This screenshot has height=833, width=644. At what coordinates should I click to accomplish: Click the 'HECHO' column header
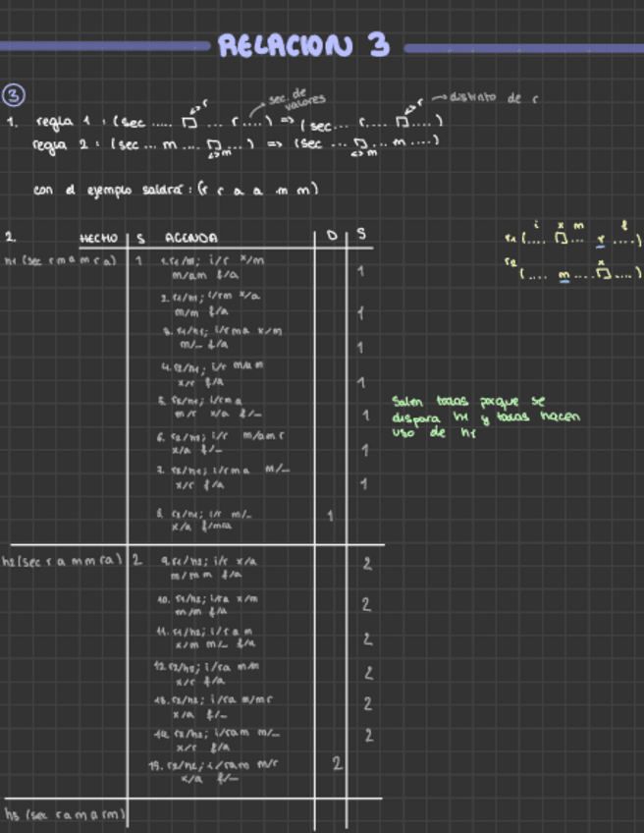click(x=98, y=238)
